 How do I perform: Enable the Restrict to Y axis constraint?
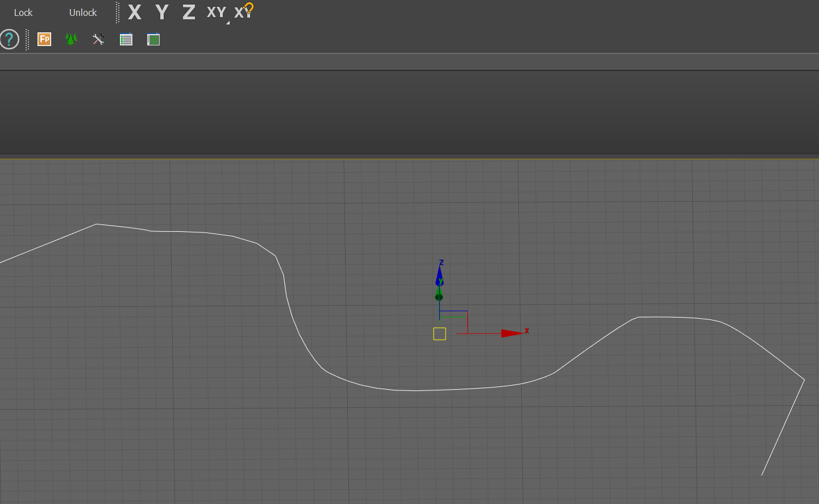tap(161, 12)
